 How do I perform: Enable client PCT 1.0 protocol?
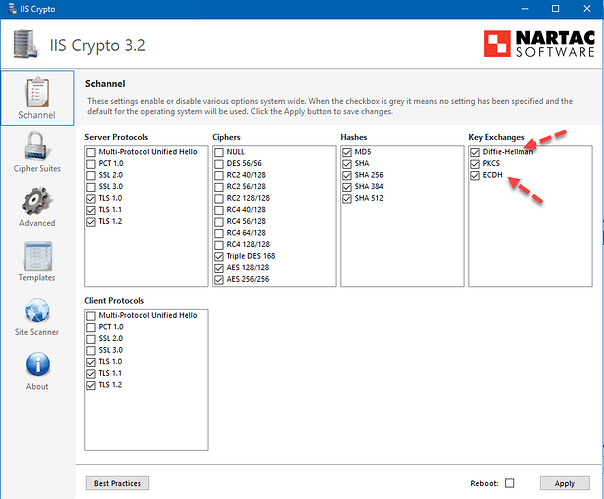[91, 327]
